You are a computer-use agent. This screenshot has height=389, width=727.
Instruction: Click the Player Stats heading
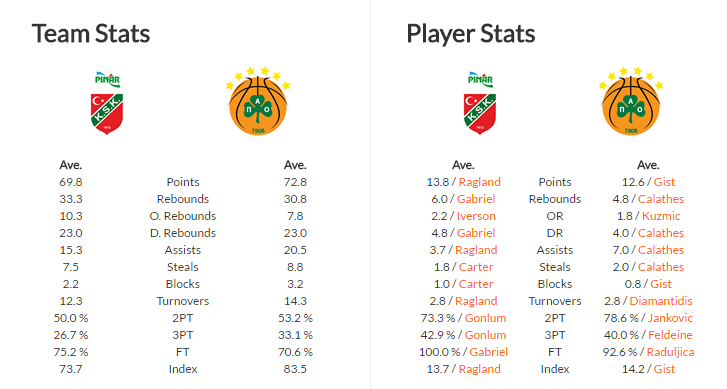coord(471,34)
